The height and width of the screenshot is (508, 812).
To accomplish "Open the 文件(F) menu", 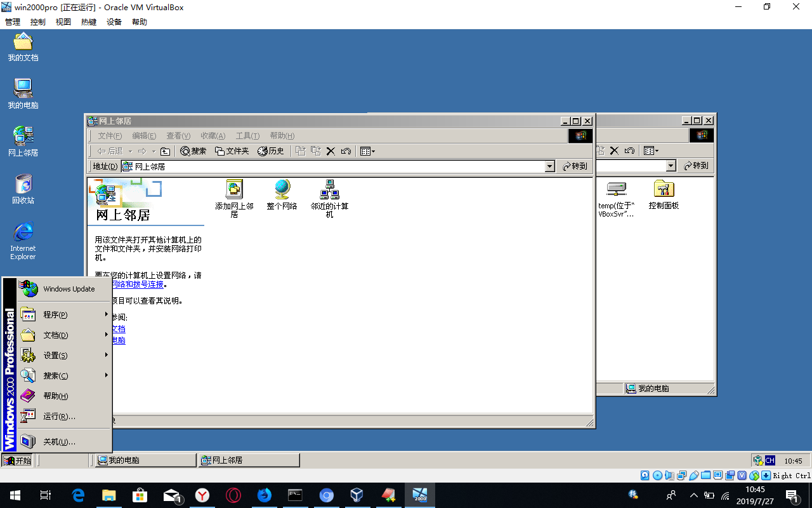I will (110, 136).
